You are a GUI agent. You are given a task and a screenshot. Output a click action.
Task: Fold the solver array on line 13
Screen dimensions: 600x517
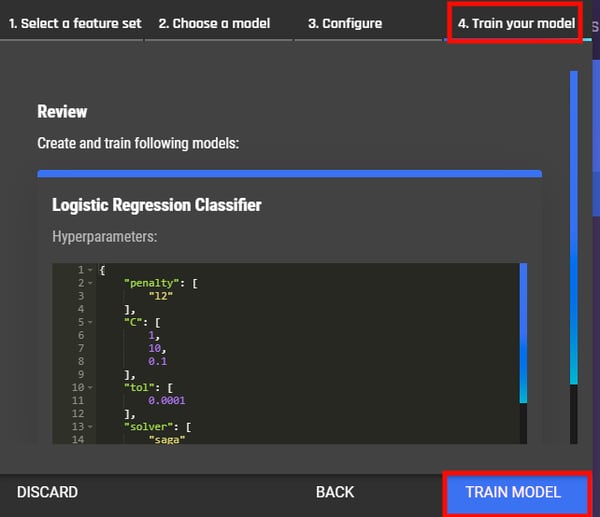pos(90,427)
